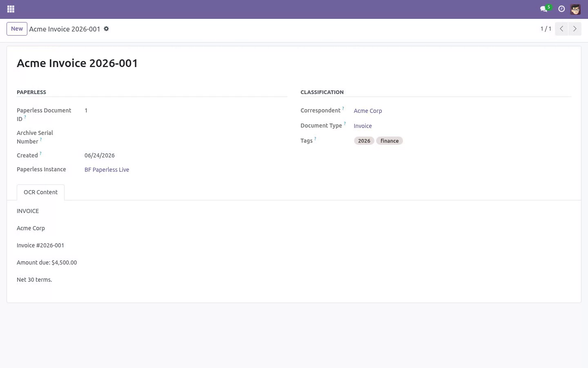Viewport: 588px width, 368px height.
Task: Click the large Acme Invoice 2026-001 heading
Action: pos(77,63)
